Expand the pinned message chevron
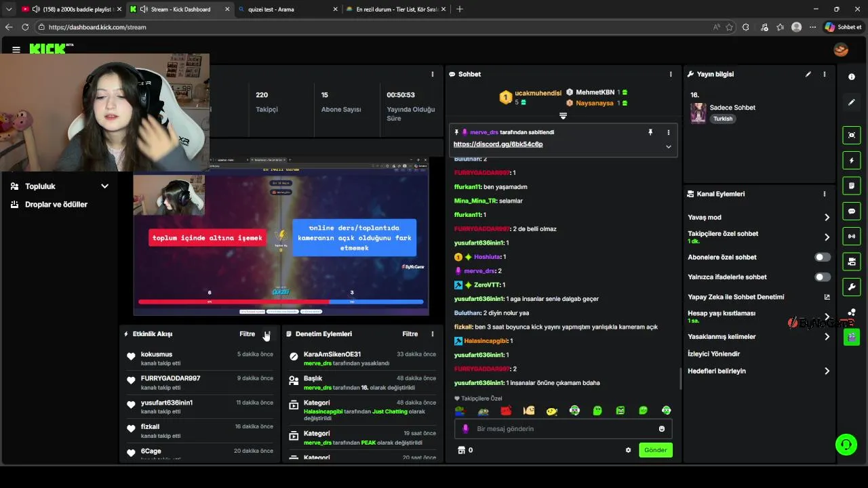This screenshot has width=868, height=488. (668, 146)
